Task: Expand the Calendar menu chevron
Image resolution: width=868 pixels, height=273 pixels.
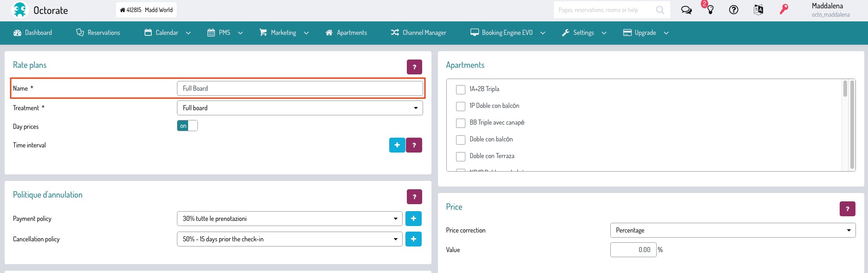Action: click(x=188, y=33)
